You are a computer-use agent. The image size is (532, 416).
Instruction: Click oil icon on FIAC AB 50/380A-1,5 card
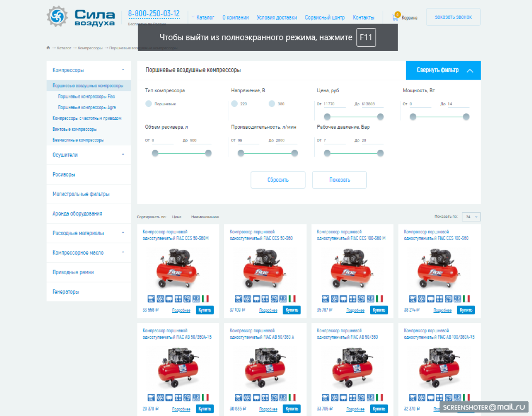pos(151,398)
